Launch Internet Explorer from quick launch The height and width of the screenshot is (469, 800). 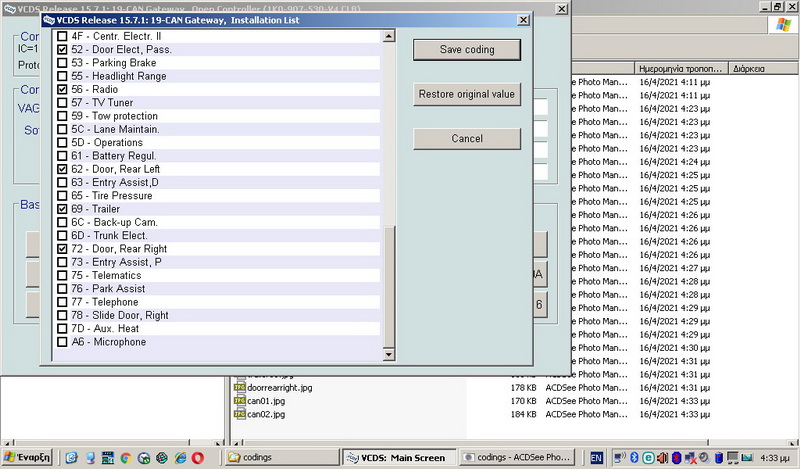(x=180, y=458)
